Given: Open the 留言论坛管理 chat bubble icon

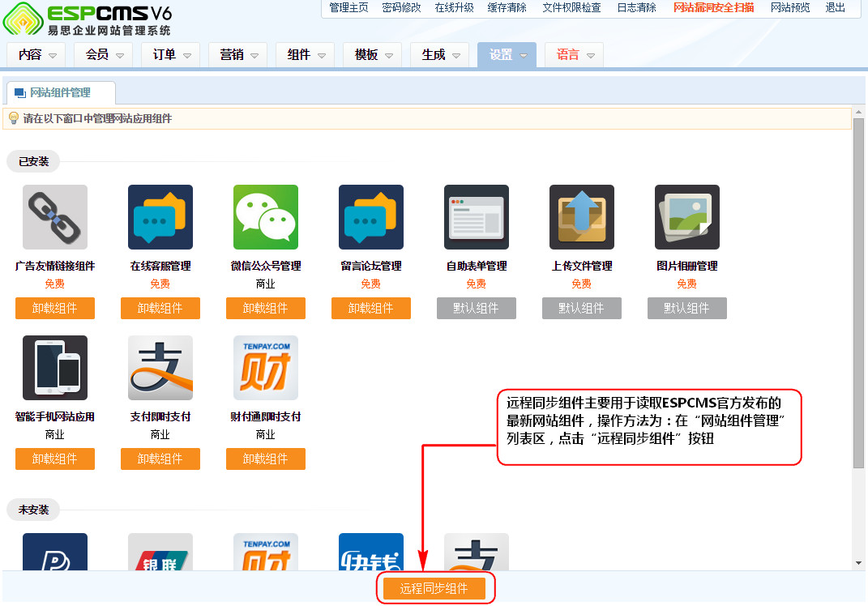Looking at the screenshot, I should [371, 217].
